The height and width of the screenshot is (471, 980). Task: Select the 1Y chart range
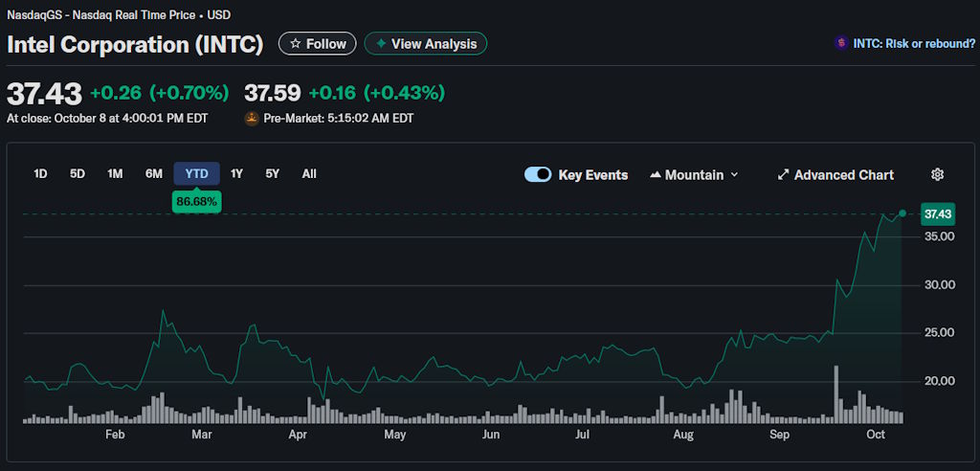pyautogui.click(x=237, y=173)
